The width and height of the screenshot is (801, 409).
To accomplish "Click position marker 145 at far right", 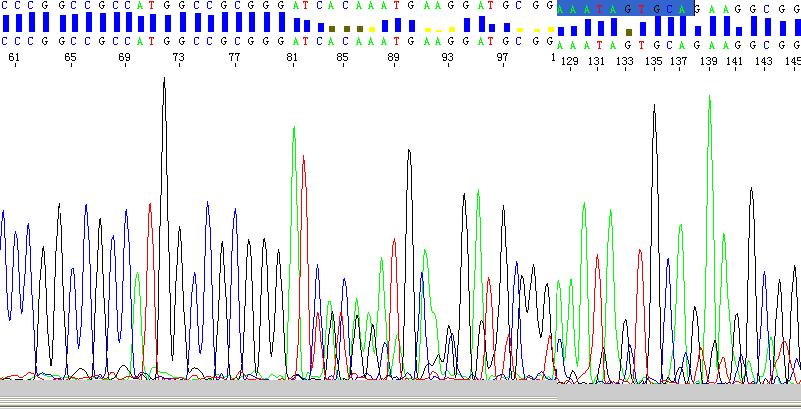I will 791,61.
